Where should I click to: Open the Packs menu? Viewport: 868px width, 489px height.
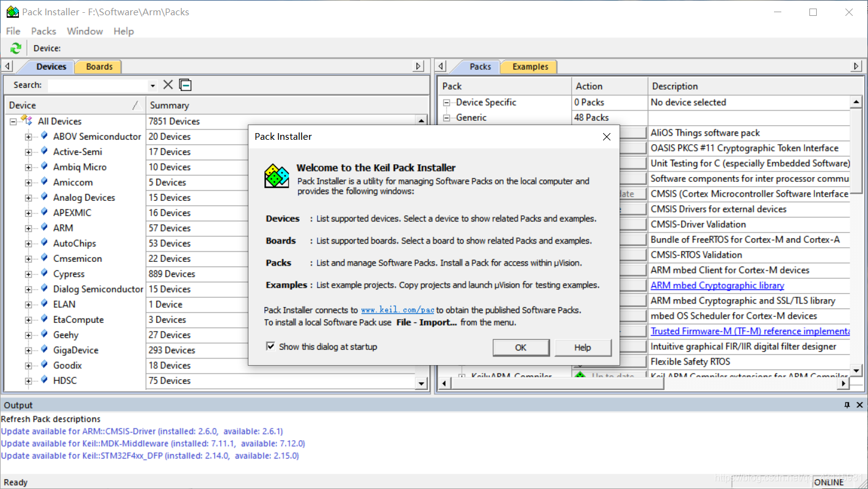pos(43,31)
